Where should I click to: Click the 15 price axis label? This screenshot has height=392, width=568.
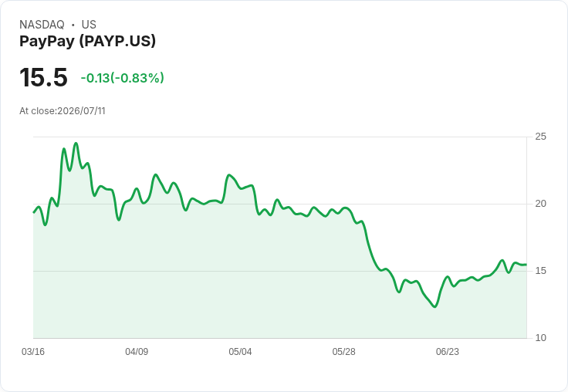pyautogui.click(x=540, y=271)
